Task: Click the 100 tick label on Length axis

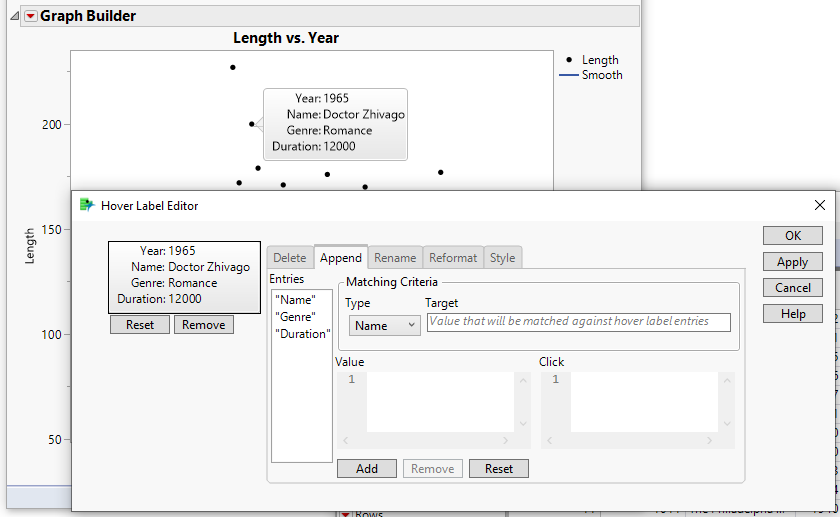Action: click(x=52, y=335)
